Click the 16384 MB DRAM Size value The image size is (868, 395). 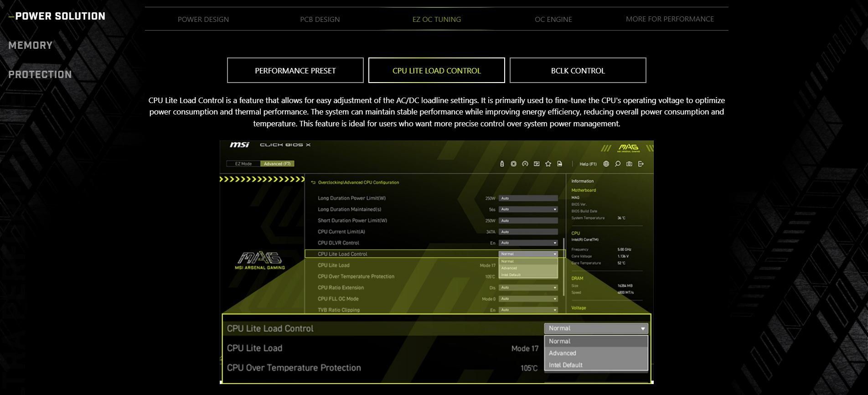625,286
